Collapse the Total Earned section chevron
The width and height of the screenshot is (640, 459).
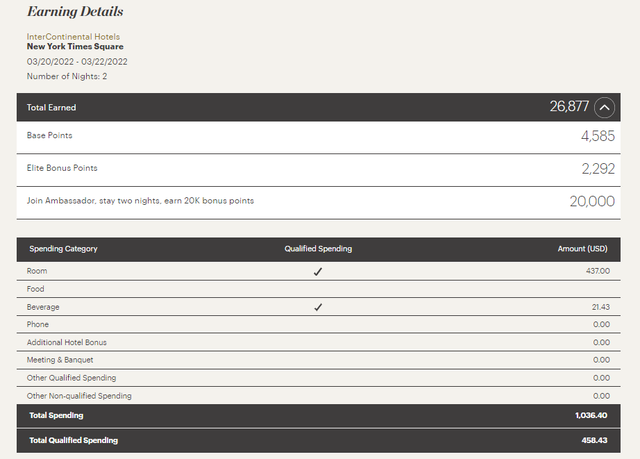coord(603,107)
